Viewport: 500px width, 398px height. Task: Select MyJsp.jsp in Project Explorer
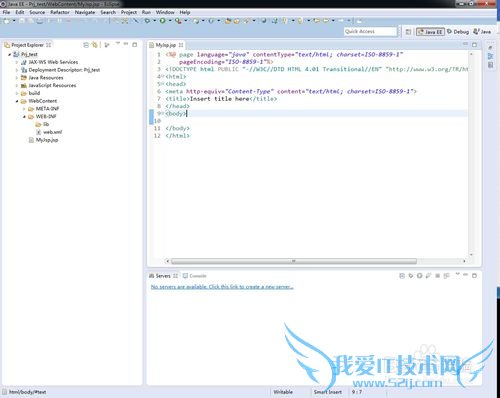click(44, 140)
